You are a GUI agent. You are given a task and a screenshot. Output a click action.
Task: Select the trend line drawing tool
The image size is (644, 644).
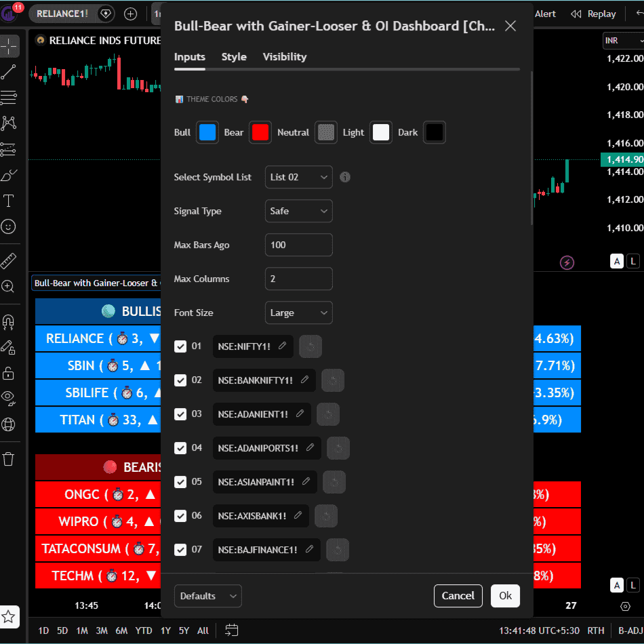point(9,71)
